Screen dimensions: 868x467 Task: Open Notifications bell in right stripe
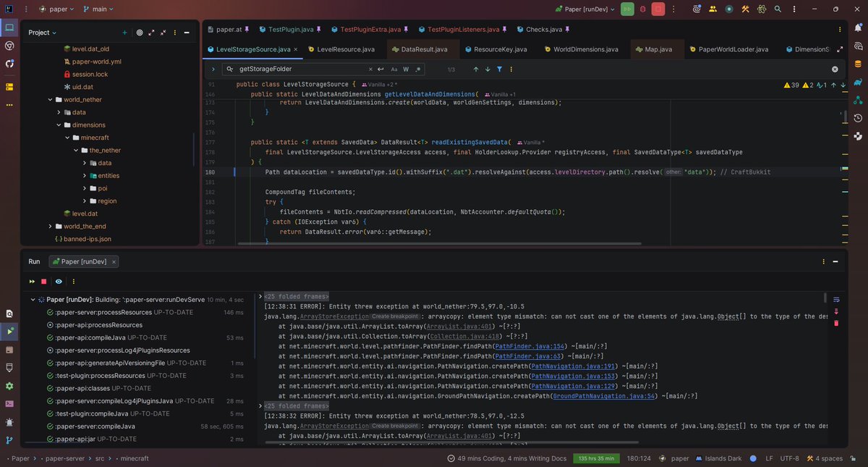(858, 28)
